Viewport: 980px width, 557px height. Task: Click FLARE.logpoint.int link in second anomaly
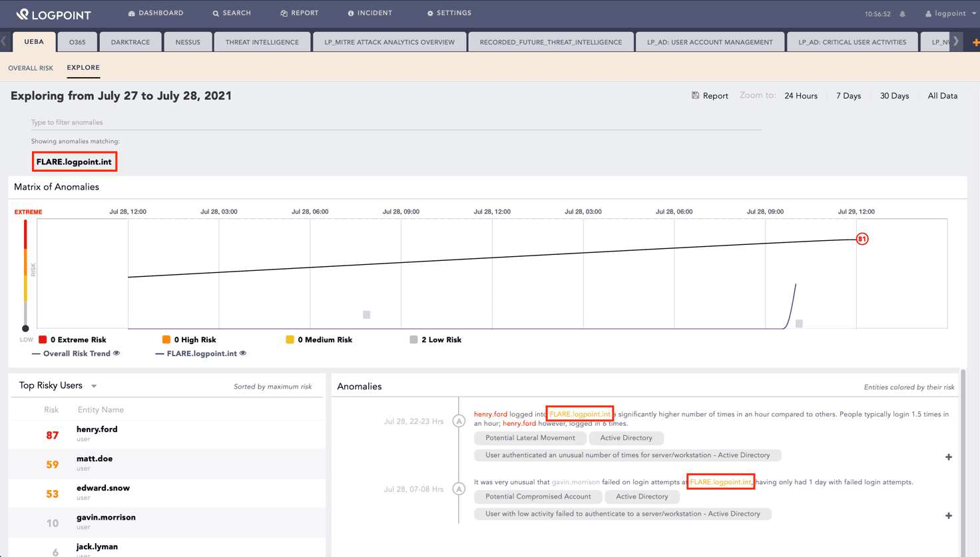pyautogui.click(x=721, y=482)
